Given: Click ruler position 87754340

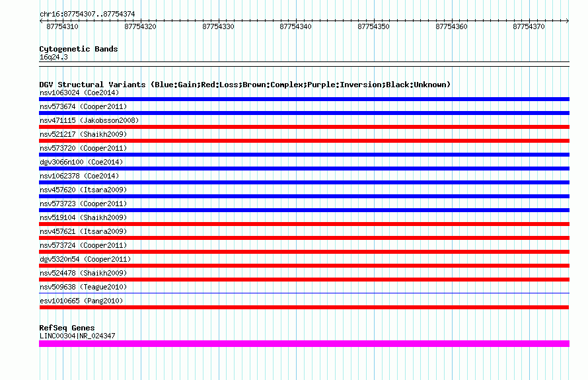Looking at the screenshot, I should pyautogui.click(x=295, y=26).
